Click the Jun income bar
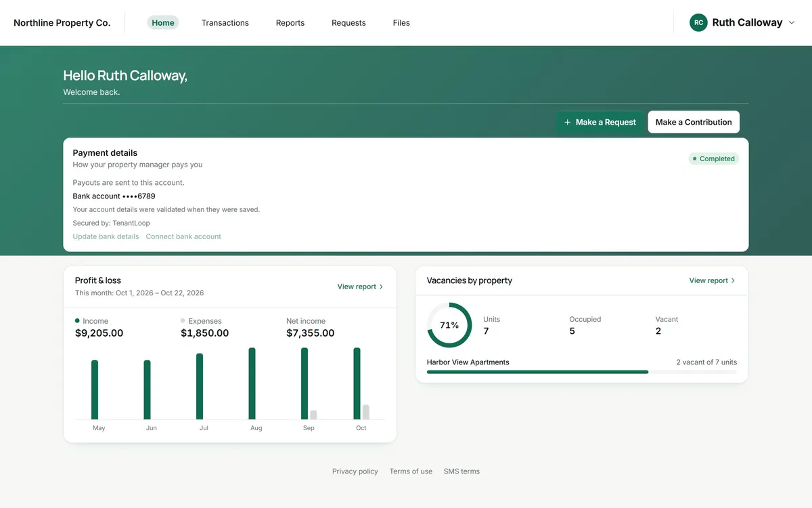 click(147, 390)
